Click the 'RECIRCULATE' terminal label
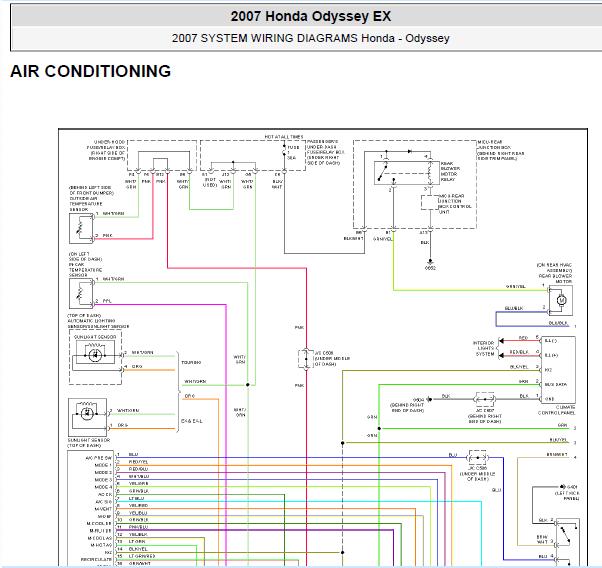 (96, 560)
